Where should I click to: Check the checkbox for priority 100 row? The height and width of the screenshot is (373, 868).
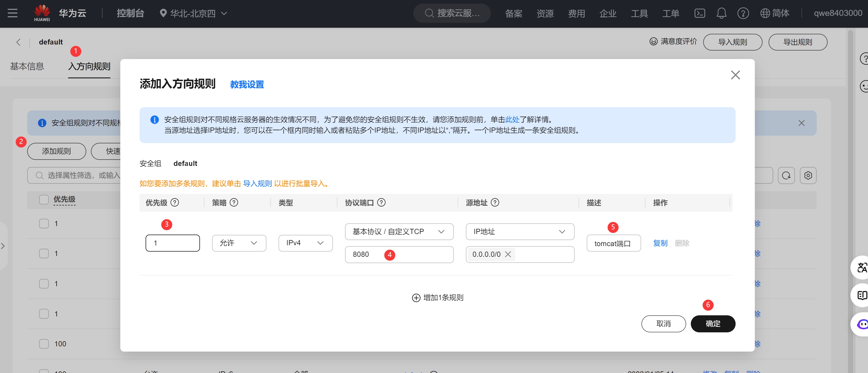[x=44, y=344]
